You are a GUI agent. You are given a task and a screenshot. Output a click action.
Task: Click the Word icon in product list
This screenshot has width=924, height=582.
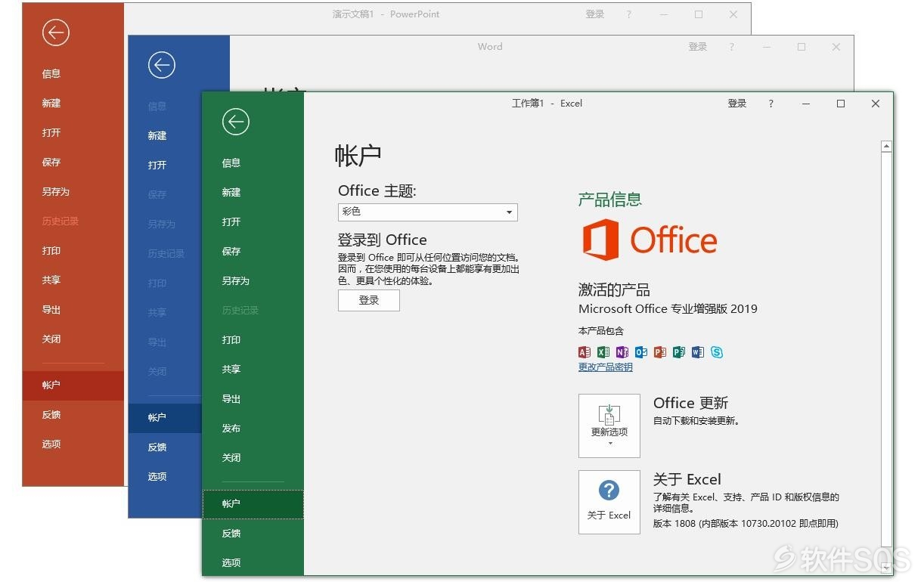pyautogui.click(x=698, y=352)
